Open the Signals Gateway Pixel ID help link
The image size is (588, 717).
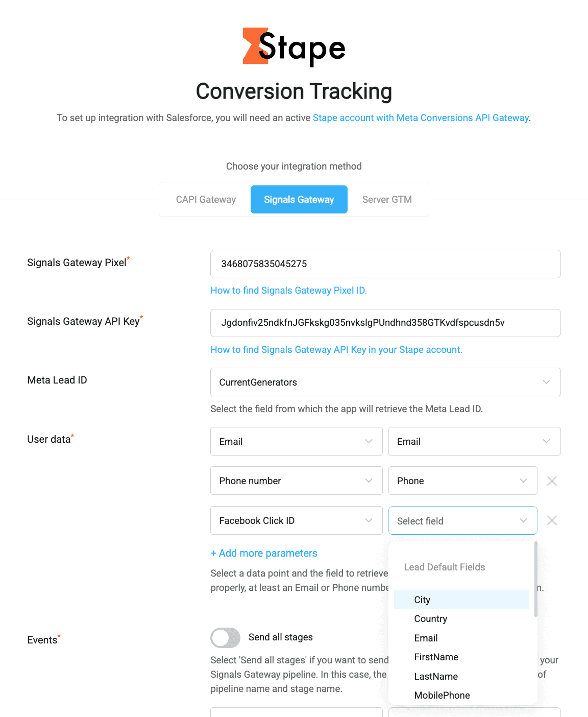point(288,290)
